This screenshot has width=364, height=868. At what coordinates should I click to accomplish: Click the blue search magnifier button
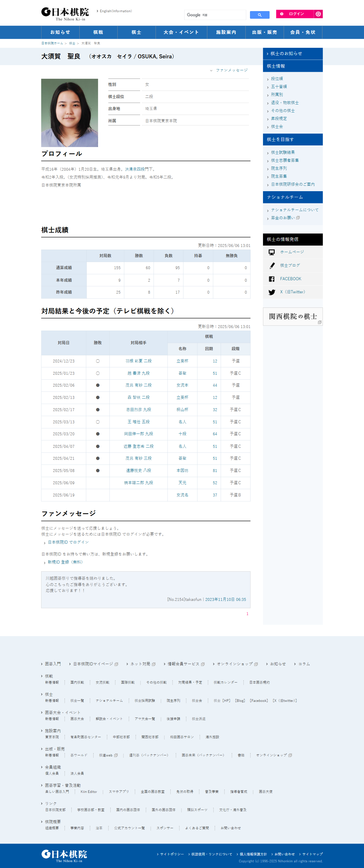click(x=260, y=15)
